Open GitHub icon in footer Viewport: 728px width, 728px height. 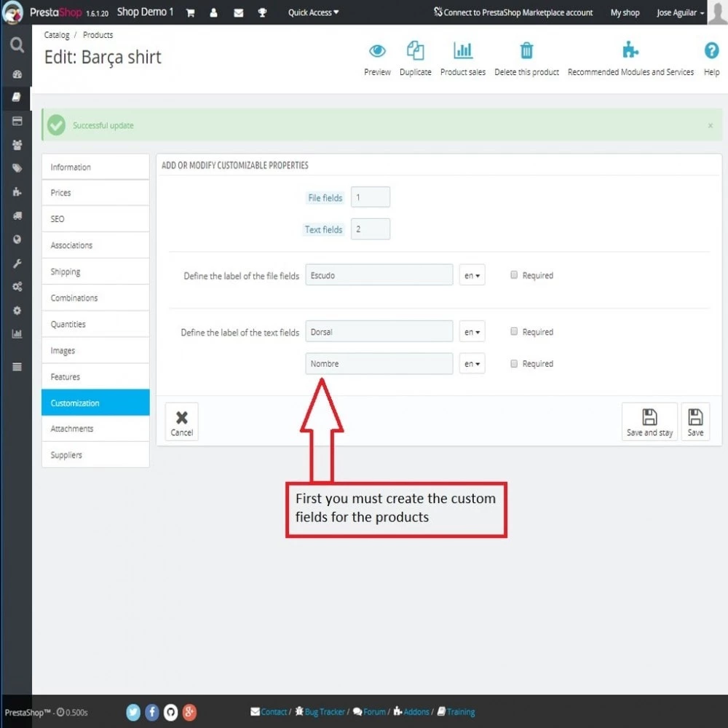click(170, 712)
